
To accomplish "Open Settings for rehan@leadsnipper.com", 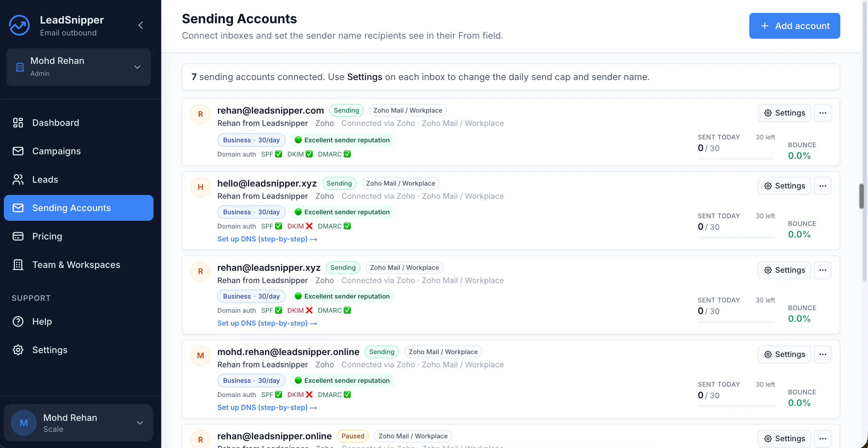I will tap(784, 113).
